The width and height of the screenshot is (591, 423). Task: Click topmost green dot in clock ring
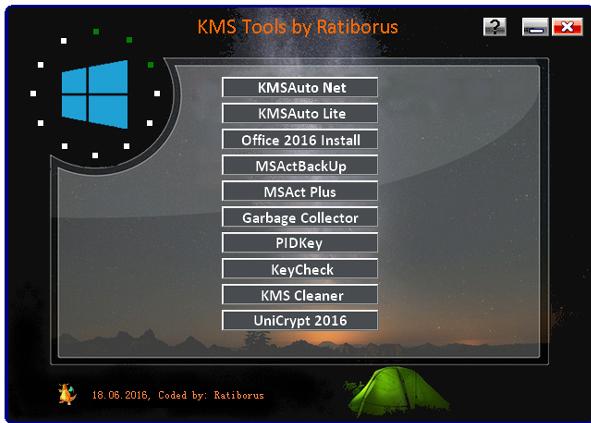click(96, 32)
